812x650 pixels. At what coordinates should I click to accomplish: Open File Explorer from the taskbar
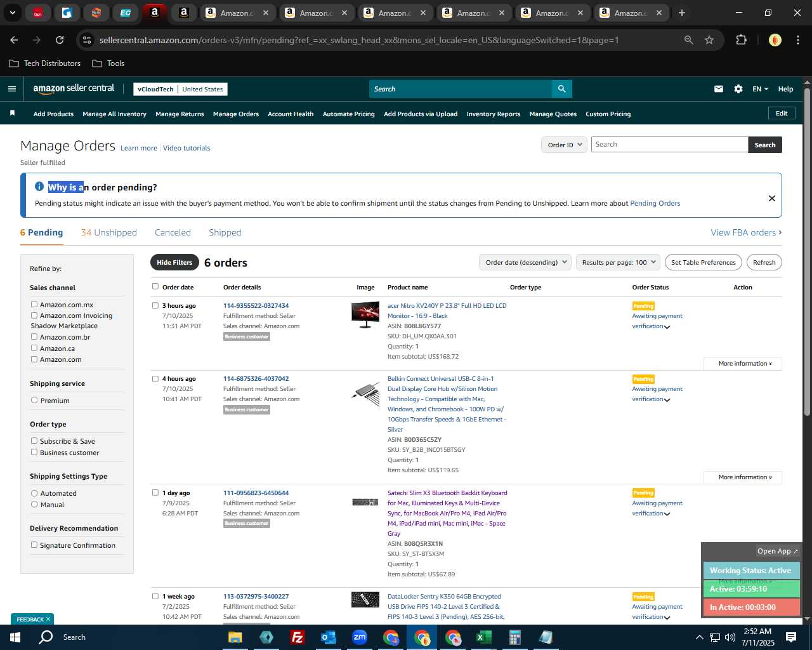pos(235,637)
